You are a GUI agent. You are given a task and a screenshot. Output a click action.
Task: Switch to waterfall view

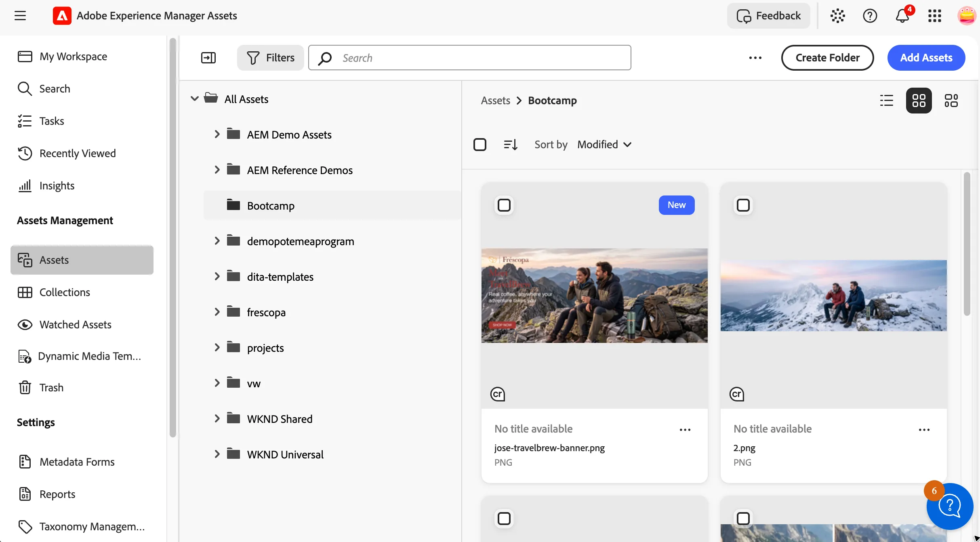(951, 101)
